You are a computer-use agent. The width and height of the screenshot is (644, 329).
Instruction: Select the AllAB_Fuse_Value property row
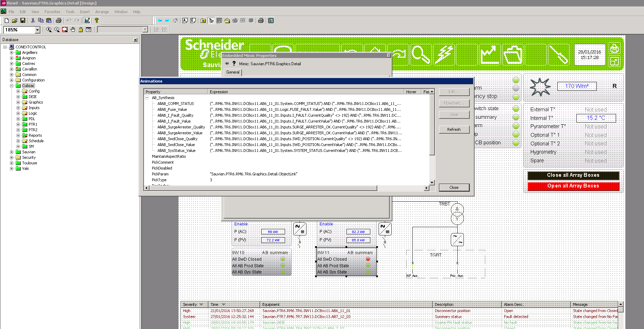[x=172, y=109]
